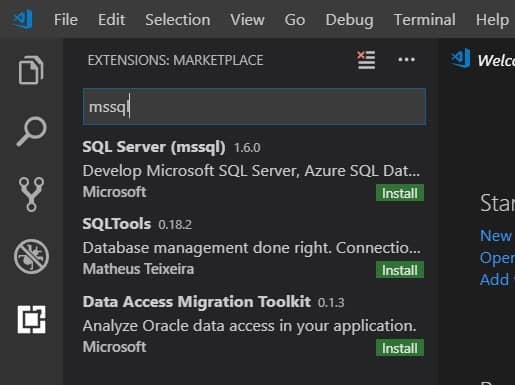The width and height of the screenshot is (515, 385).
Task: Open the Debug menu
Action: [x=349, y=20]
